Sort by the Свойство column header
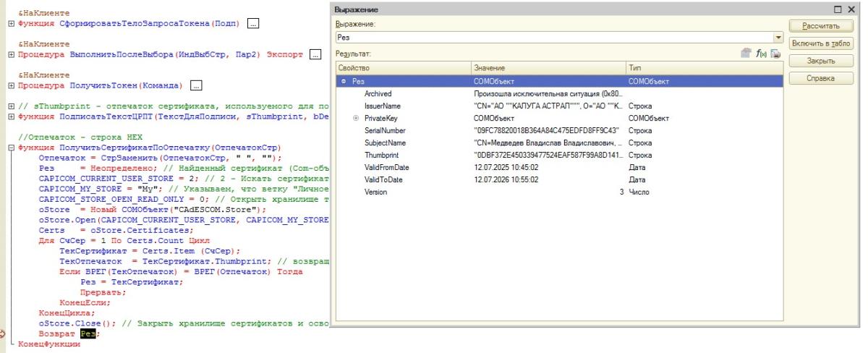Viewport: 868px width, 353px height. [x=402, y=67]
